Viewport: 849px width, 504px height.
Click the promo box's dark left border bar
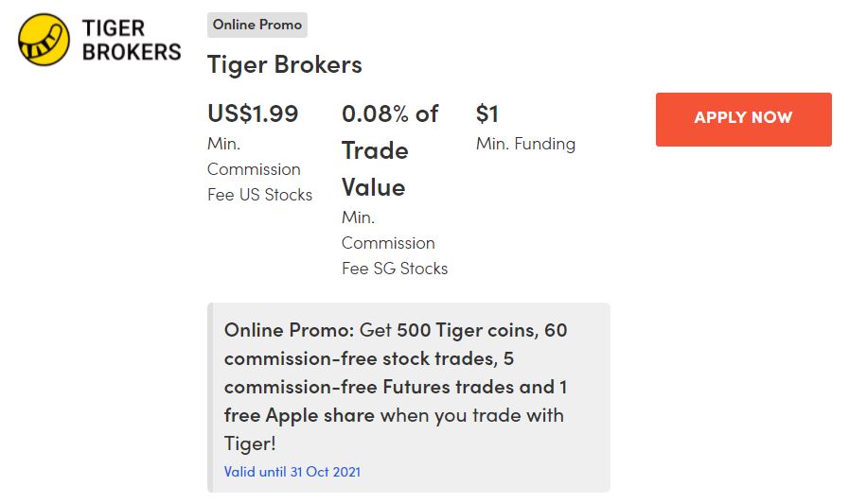point(210,397)
